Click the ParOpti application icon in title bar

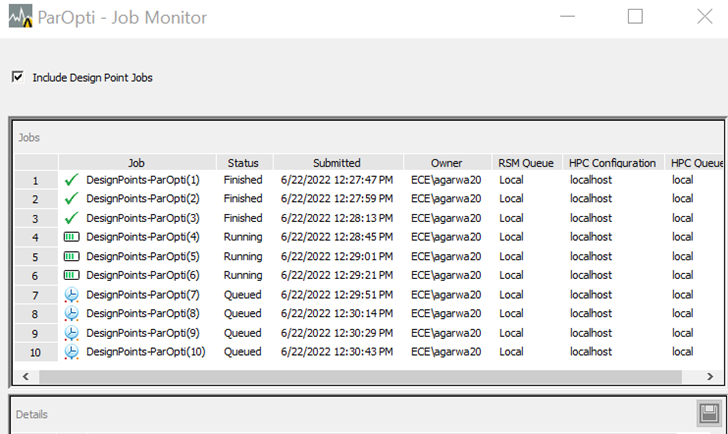(x=20, y=16)
